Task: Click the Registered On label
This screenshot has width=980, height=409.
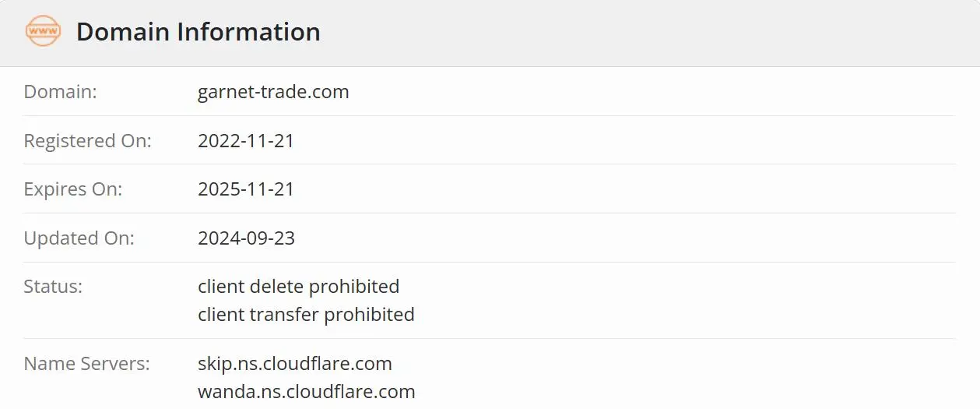Action: click(x=88, y=141)
